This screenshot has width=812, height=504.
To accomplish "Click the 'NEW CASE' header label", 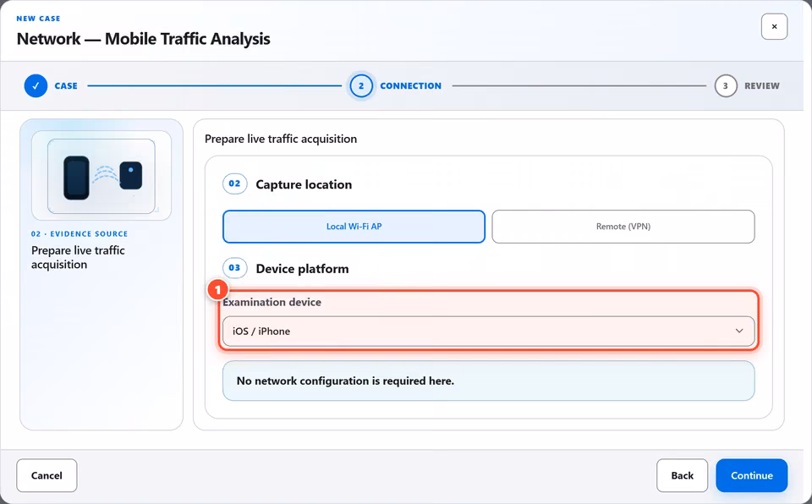I will 38,19.
